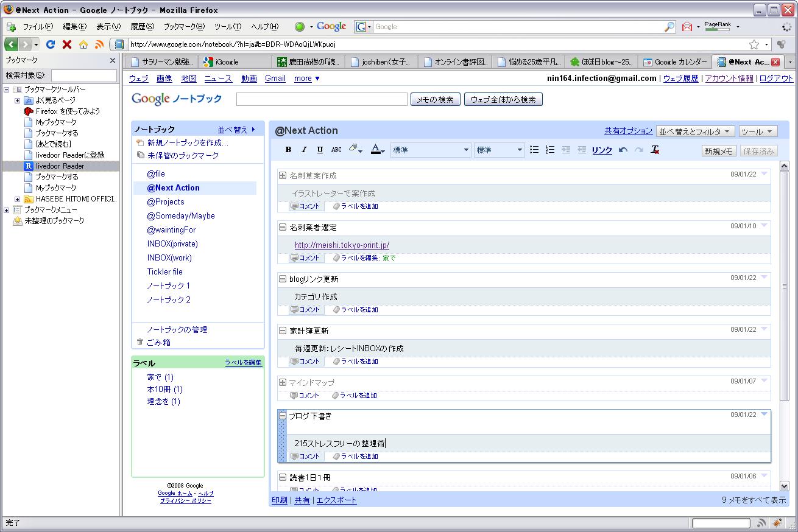Click the new notebook icon beside 新規ノートブックを作成
The height and width of the screenshot is (532, 798).
click(141, 143)
